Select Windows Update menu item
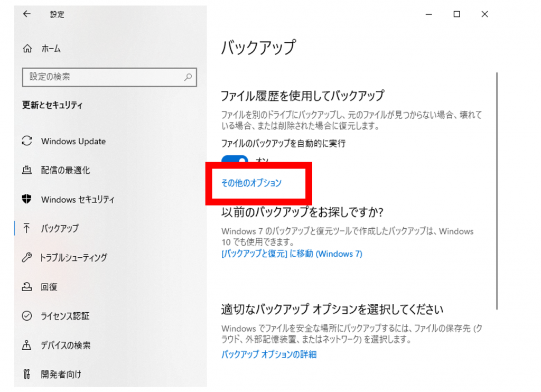 pyautogui.click(x=73, y=141)
